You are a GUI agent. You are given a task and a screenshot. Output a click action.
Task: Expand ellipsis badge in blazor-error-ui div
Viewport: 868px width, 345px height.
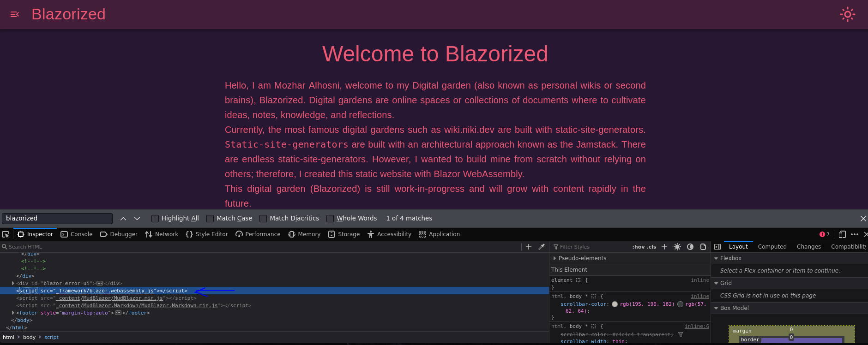100,283
